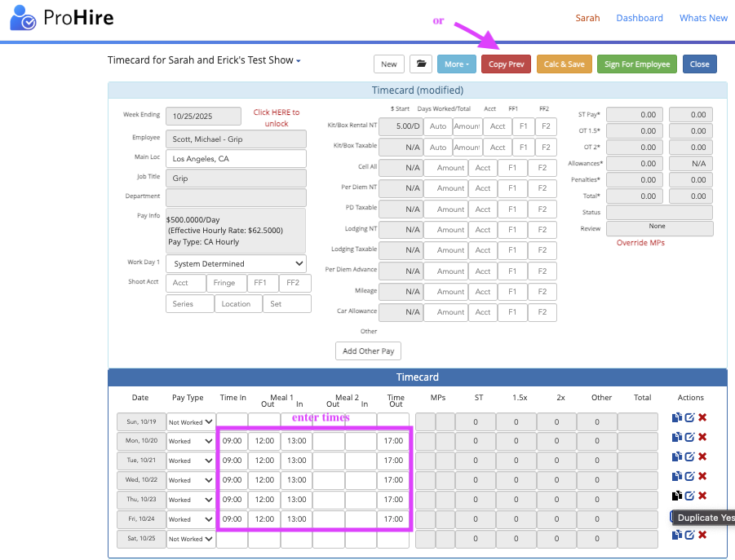735x560 pixels.
Task: Click Wed, 10/22 Meal 1 Out field
Action: point(264,480)
